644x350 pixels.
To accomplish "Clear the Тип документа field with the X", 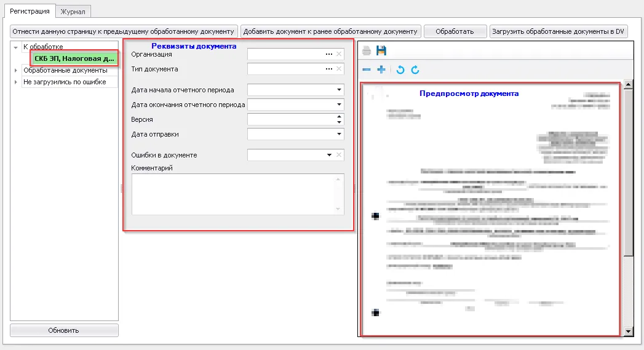I will (339, 69).
